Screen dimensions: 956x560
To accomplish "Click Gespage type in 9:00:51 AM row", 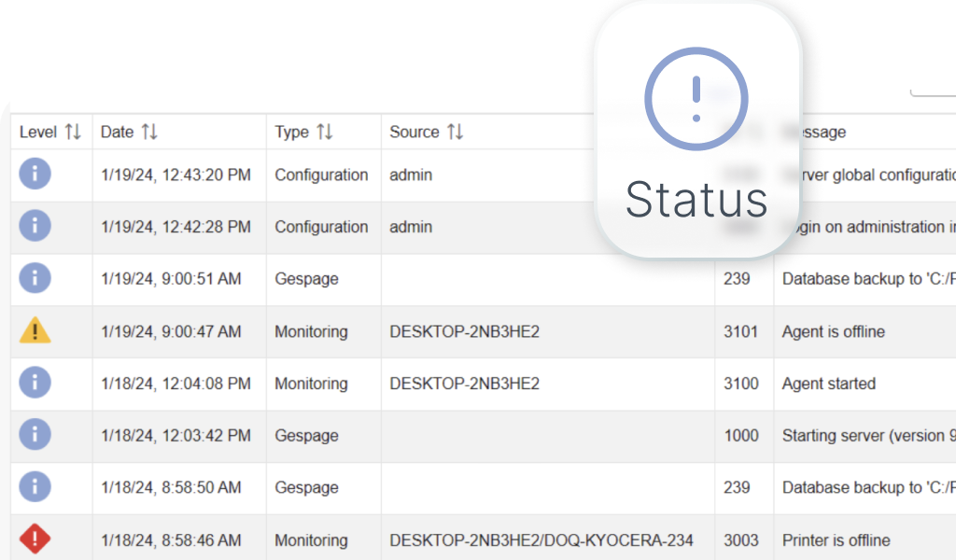I will pyautogui.click(x=306, y=279).
